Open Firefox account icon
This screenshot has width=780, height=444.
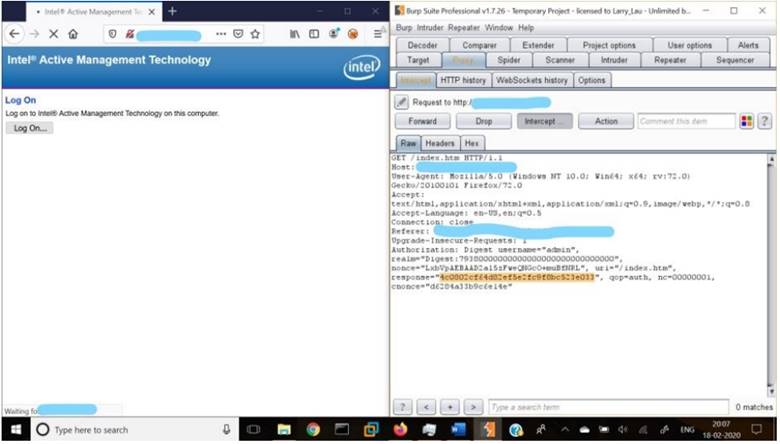click(334, 34)
